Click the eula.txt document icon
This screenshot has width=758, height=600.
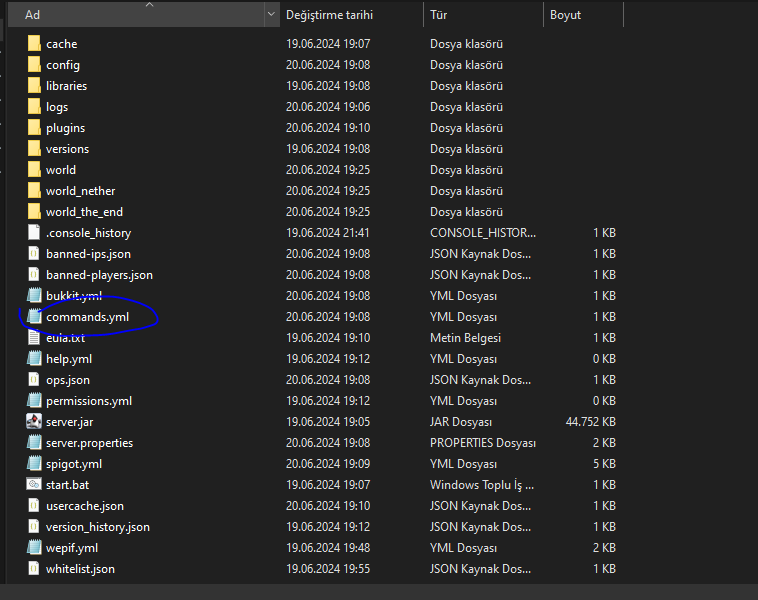click(34, 337)
